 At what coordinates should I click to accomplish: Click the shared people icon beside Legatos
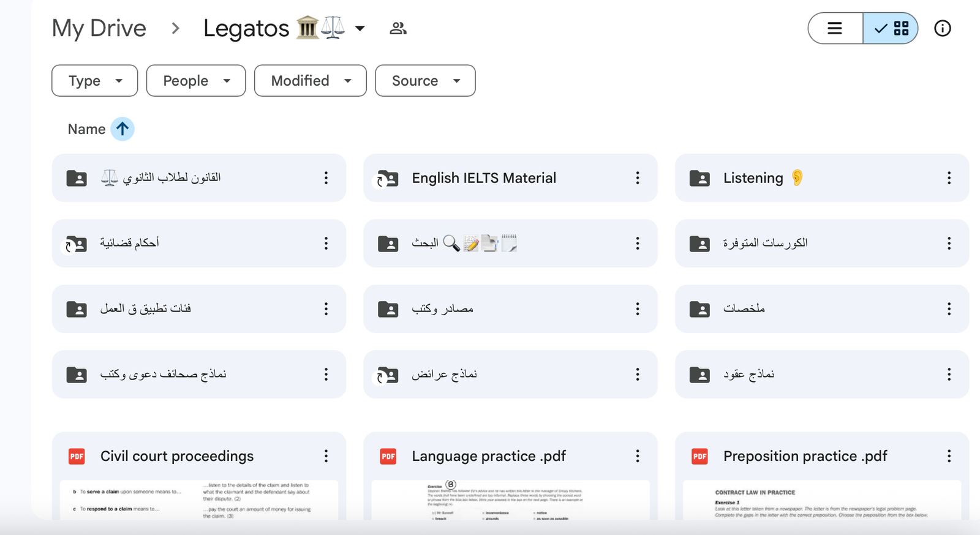[x=398, y=28]
